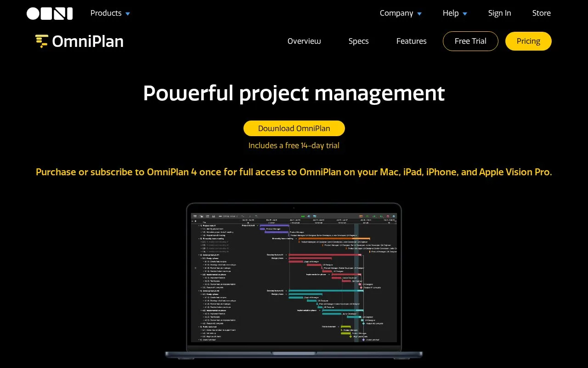The height and width of the screenshot is (368, 588).
Task: Switch to the Specs tab
Action: coord(358,41)
